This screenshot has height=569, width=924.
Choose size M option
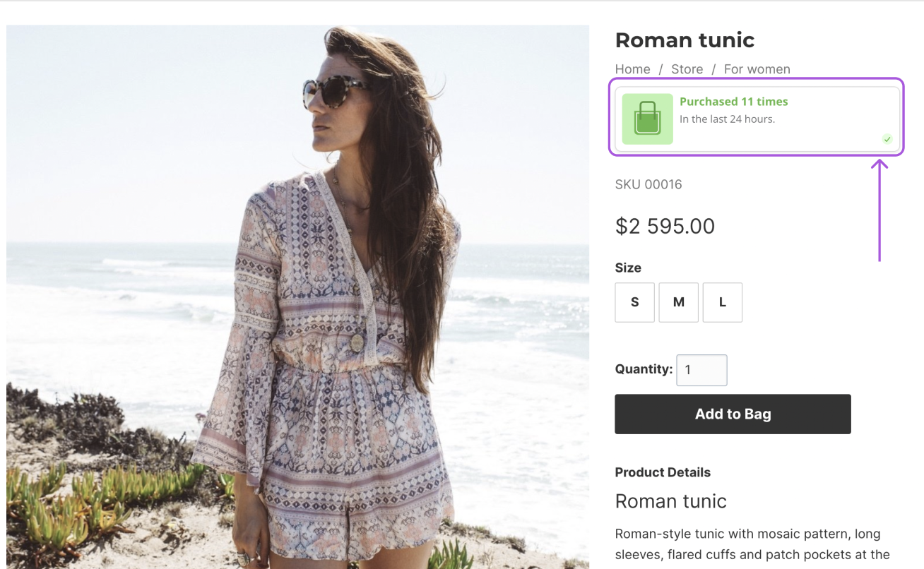pos(678,302)
